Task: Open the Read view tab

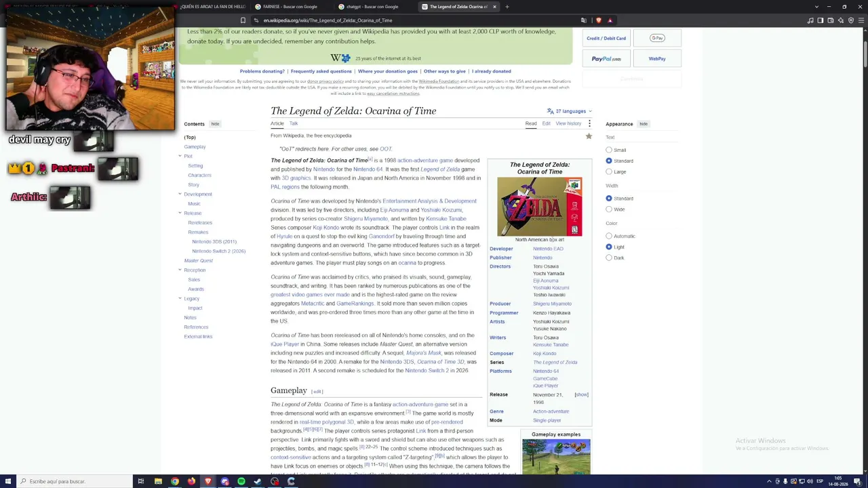Action: (x=531, y=123)
